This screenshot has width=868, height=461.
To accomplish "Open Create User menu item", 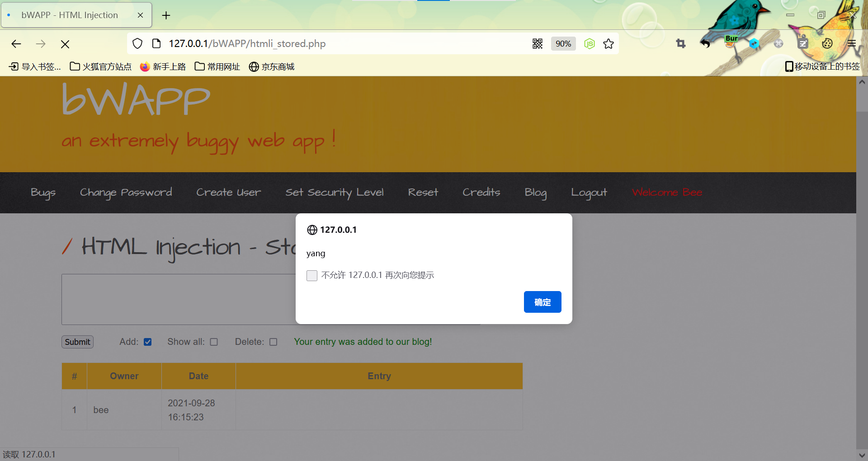I will pos(229,193).
